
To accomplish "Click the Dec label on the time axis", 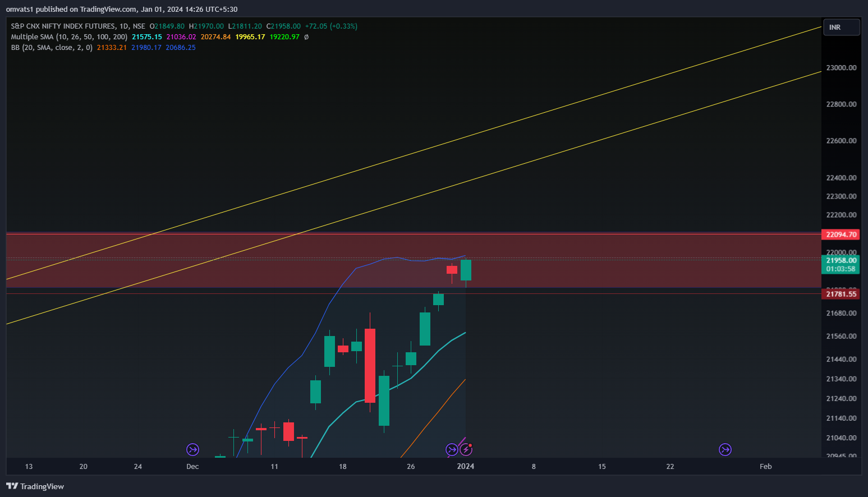I will 192,466.
